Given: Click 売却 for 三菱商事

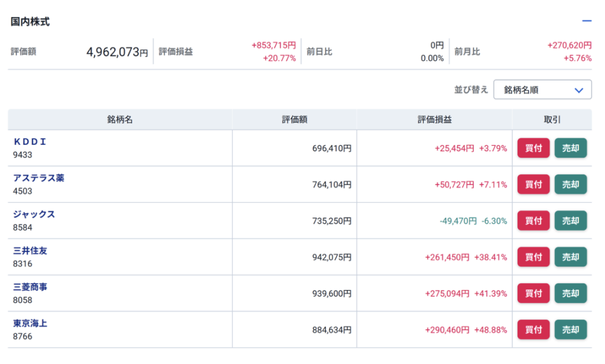Looking at the screenshot, I should click(x=570, y=293).
